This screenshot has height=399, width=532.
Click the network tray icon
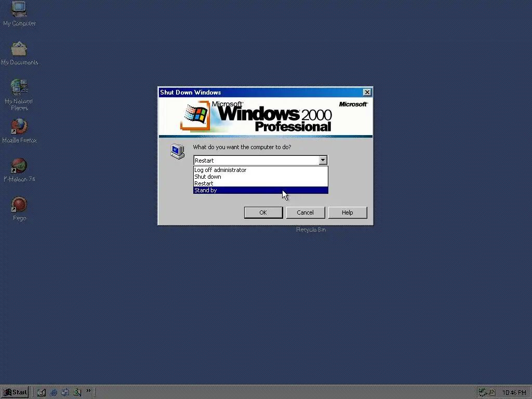[483, 393]
